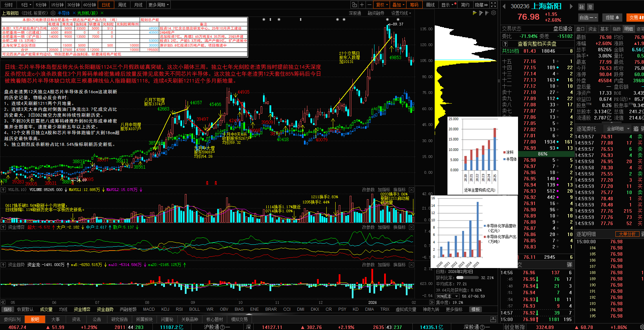Select the 30分钟 period tab

(73, 5)
